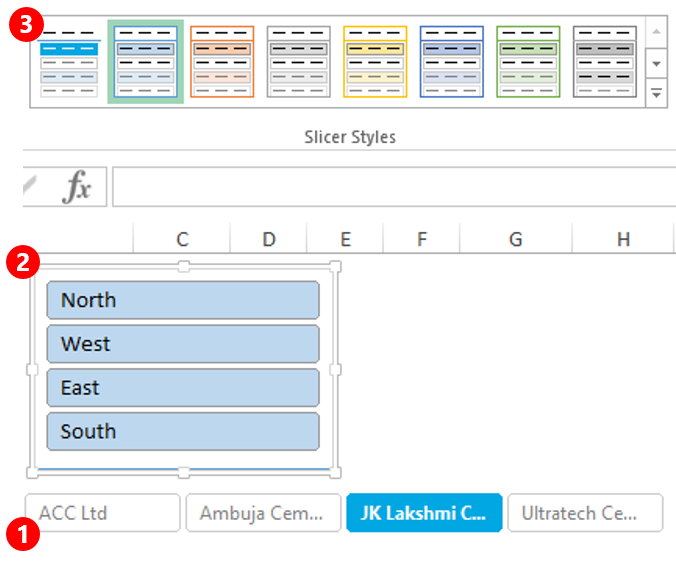
Task: Filter by South in the slicer
Action: [x=183, y=432]
